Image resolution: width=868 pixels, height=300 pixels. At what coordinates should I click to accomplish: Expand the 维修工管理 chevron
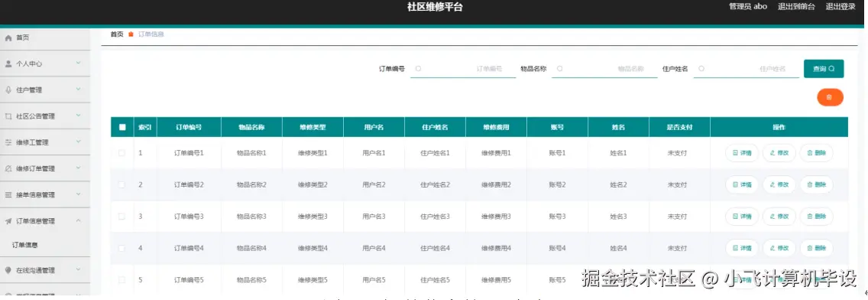click(x=79, y=142)
